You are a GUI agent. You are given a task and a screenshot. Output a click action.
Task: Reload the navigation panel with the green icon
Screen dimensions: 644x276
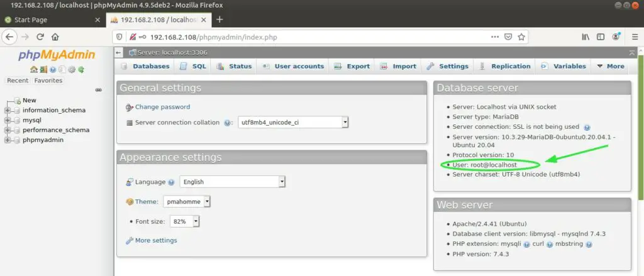tap(81, 69)
